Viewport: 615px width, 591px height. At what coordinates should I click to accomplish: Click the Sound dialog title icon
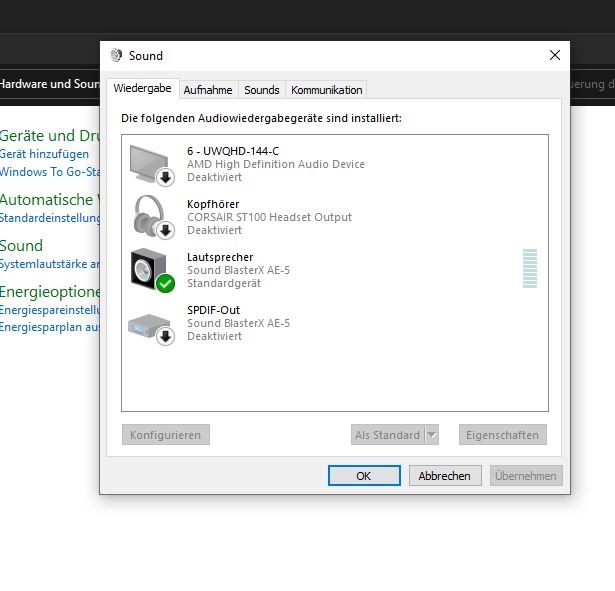click(116, 55)
